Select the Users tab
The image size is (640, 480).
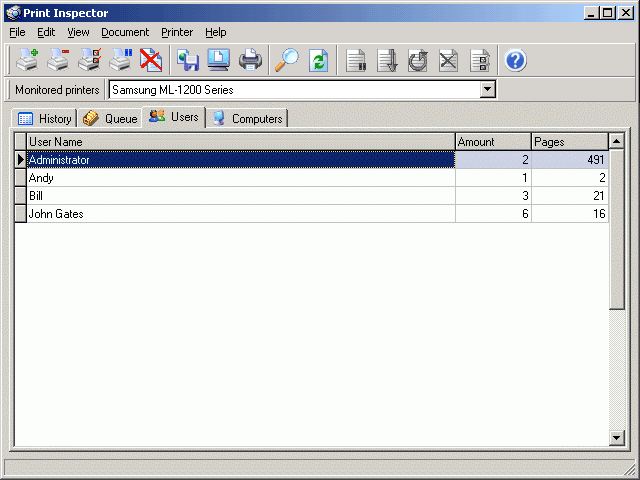[174, 117]
